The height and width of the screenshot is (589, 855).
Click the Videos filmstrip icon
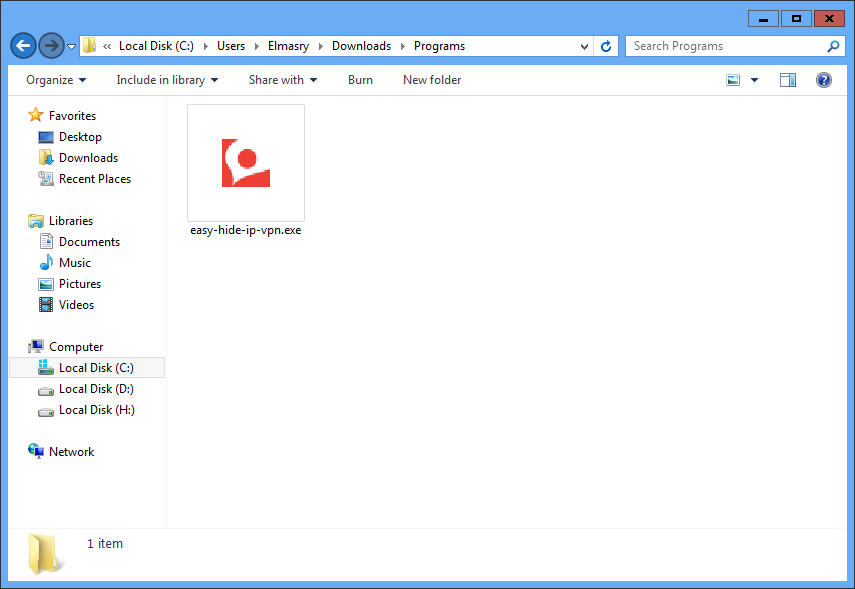(46, 305)
